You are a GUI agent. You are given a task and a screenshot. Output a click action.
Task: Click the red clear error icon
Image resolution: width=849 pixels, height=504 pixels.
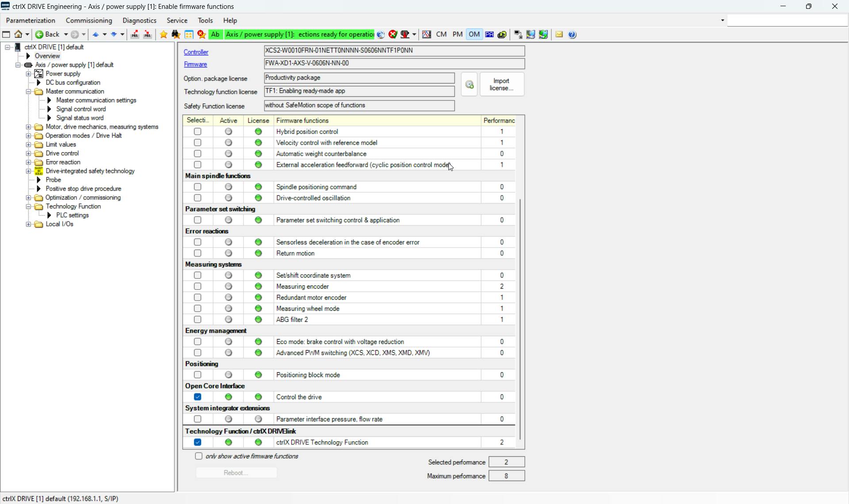tap(393, 34)
